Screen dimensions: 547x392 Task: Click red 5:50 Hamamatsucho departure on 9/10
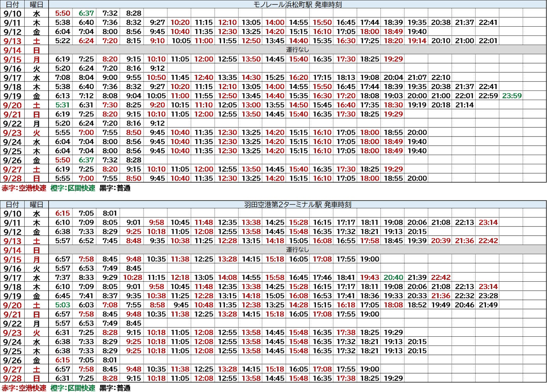63,13
